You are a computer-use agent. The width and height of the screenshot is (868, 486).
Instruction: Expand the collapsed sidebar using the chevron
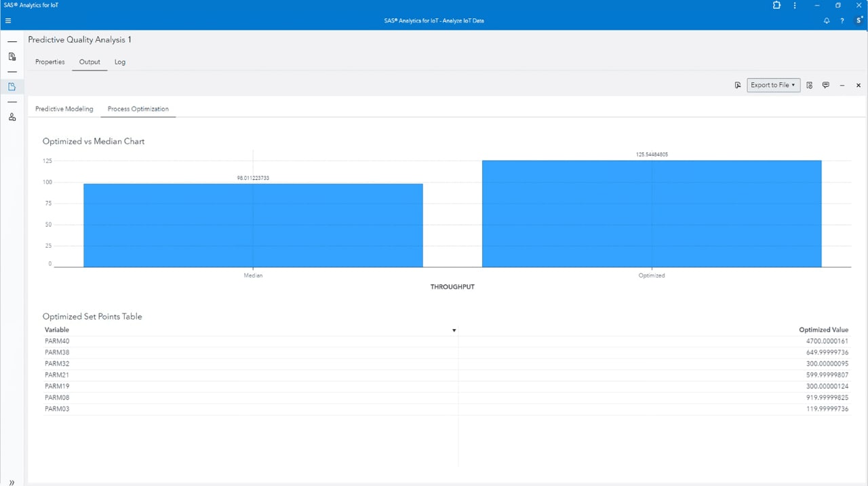12,482
